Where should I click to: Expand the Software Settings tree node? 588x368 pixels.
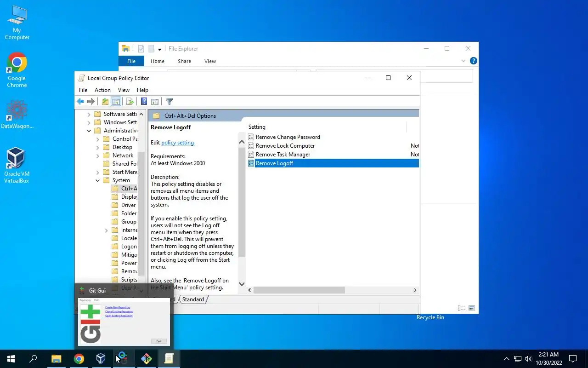[x=89, y=114]
